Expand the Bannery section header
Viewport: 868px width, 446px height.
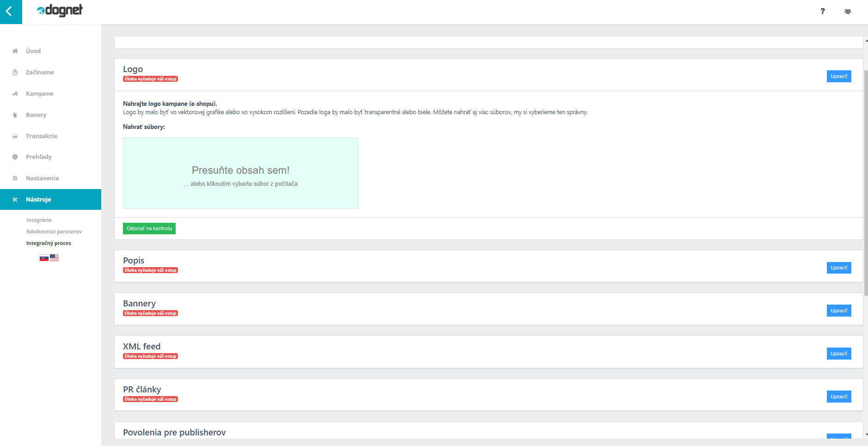(x=140, y=304)
